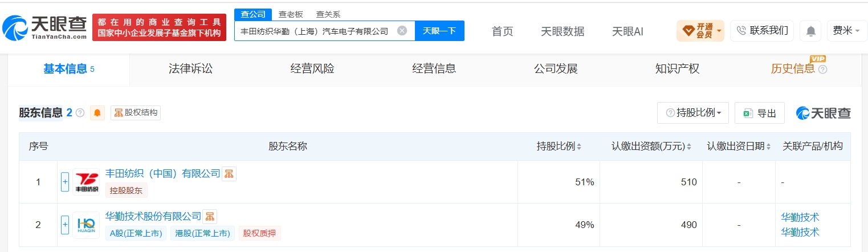
Task: Select the 查老板 search tab
Action: [291, 14]
